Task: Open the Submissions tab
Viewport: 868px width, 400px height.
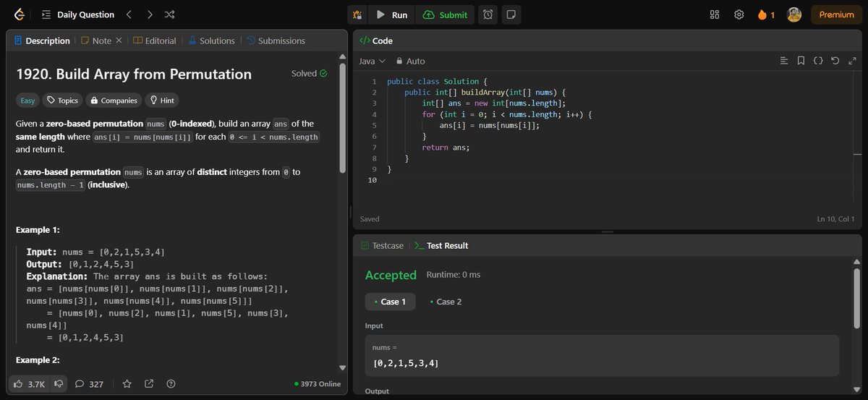Action: (276, 41)
